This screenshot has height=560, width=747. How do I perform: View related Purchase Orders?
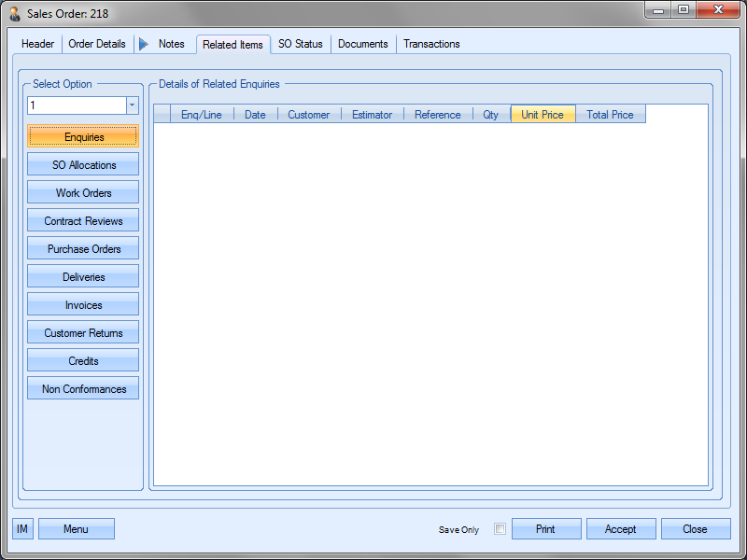(x=84, y=249)
